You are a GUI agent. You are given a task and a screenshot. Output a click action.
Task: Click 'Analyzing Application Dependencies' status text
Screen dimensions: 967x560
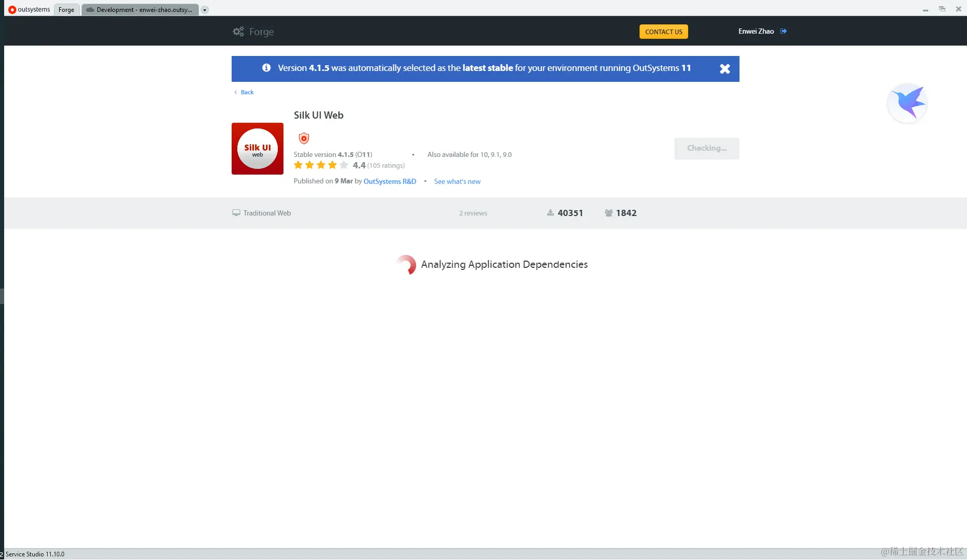coord(504,264)
